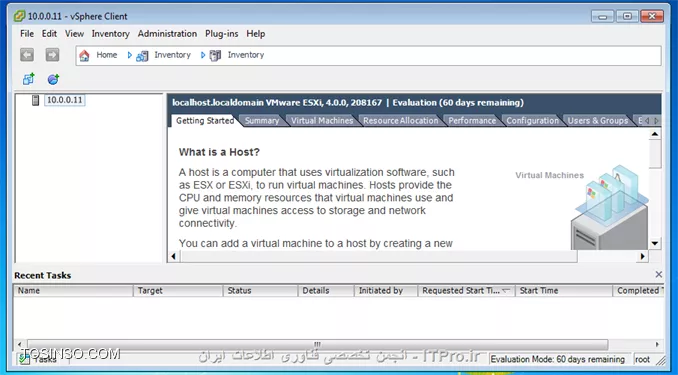
Task: Open the File menu
Action: point(27,34)
